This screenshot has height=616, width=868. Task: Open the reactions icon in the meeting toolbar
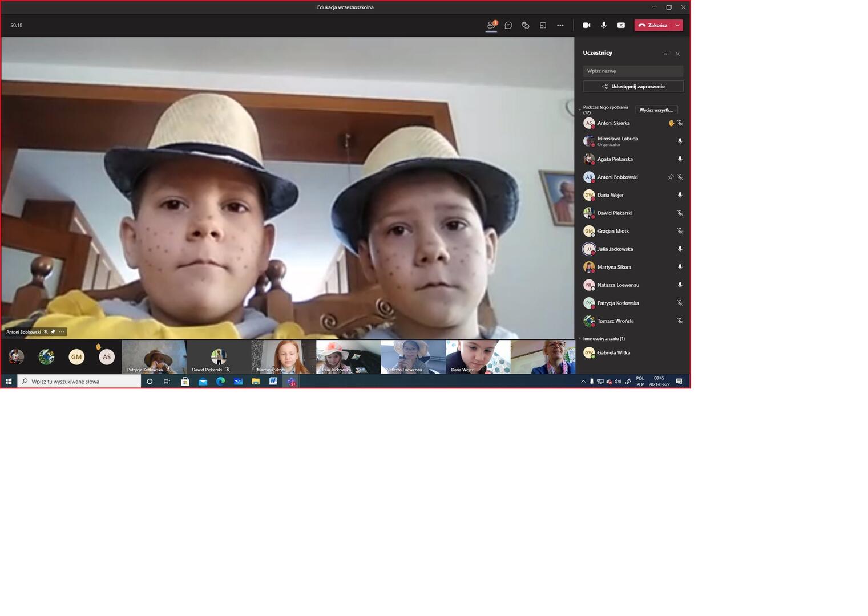(x=526, y=25)
